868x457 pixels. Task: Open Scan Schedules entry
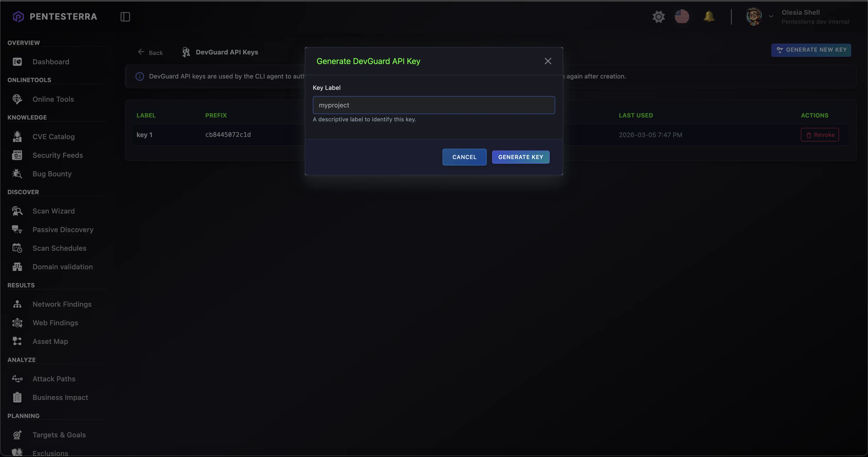pyautogui.click(x=59, y=248)
